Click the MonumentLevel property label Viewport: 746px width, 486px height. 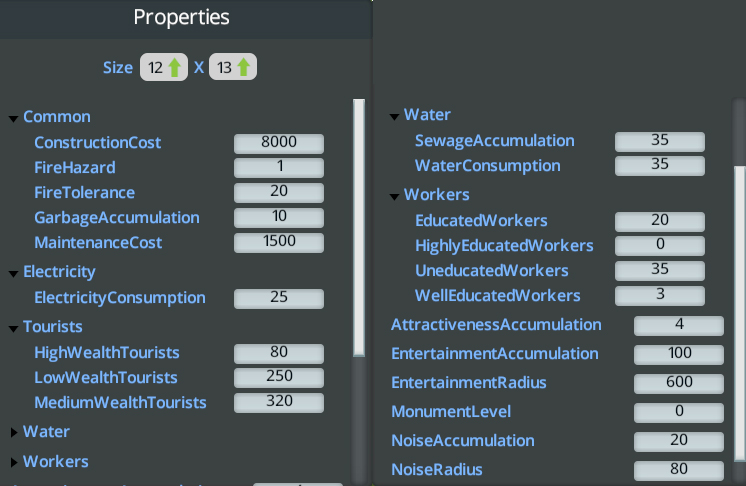(451, 412)
